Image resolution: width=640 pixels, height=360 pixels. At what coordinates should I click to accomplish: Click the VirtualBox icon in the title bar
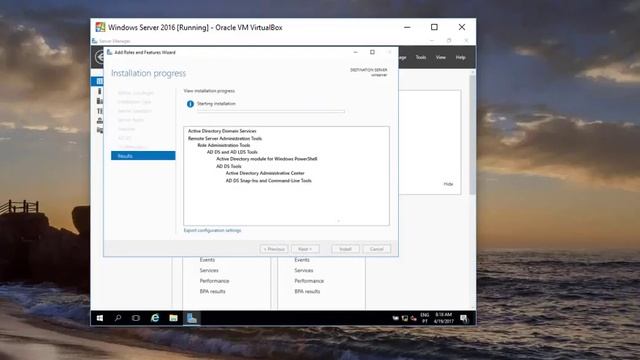[100, 27]
